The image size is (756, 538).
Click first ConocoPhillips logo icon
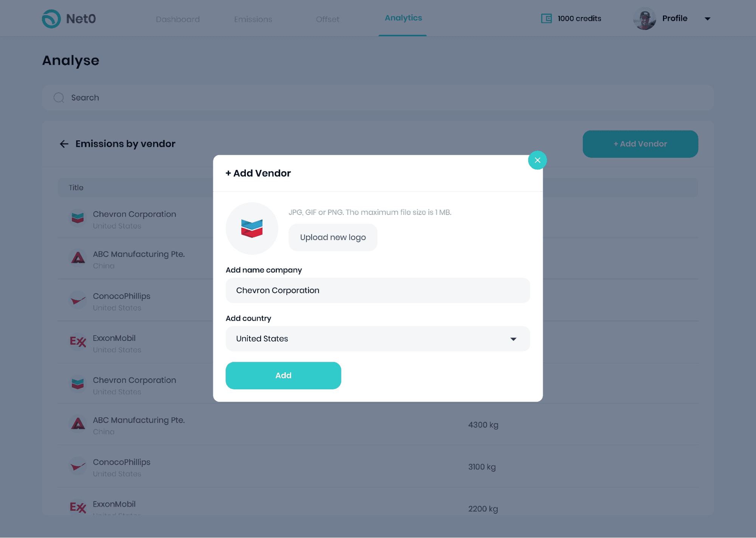78,300
